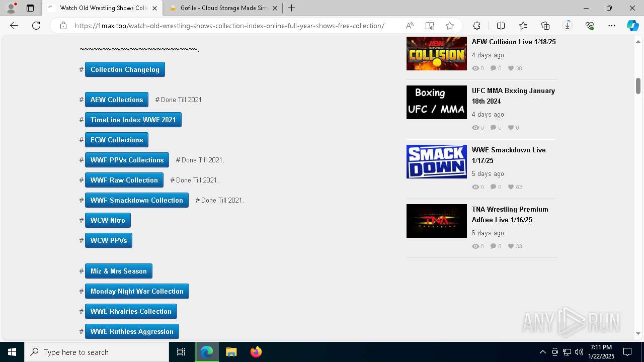Image resolution: width=644 pixels, height=362 pixels.
Task: Open ECW Collections button
Action: coord(117,140)
